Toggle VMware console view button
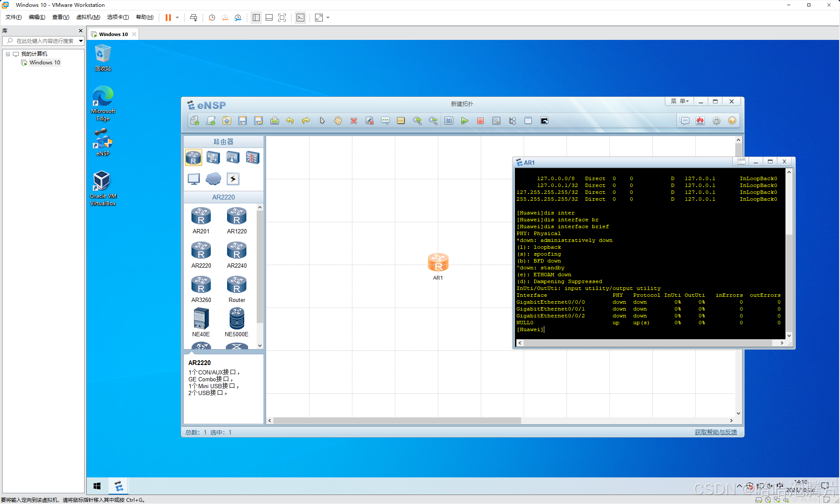840x504 pixels. coord(300,18)
